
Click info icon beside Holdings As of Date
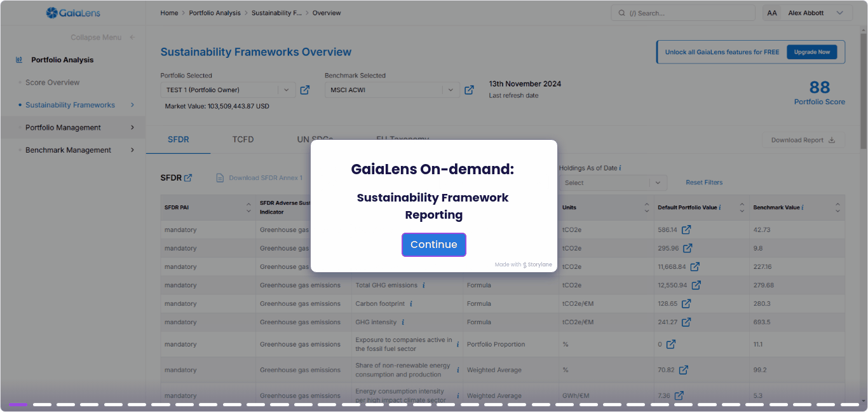620,168
